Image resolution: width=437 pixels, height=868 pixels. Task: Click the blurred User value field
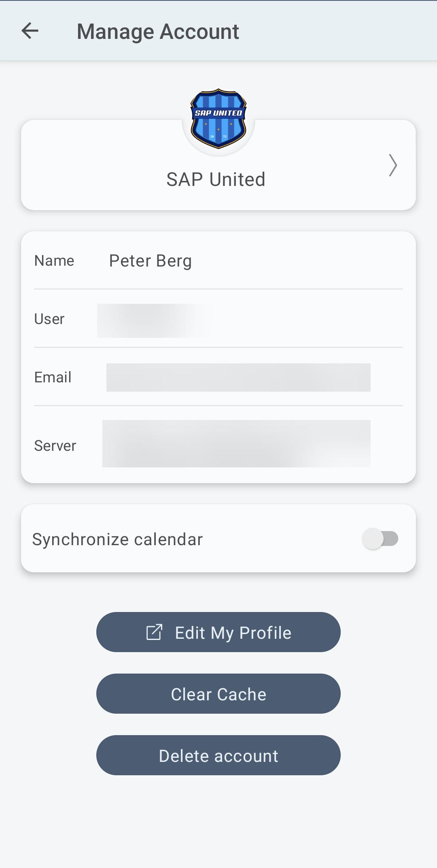(155, 320)
